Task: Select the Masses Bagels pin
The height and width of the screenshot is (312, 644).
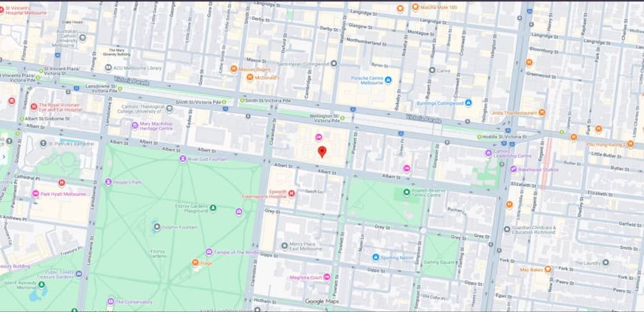Action: [233, 69]
